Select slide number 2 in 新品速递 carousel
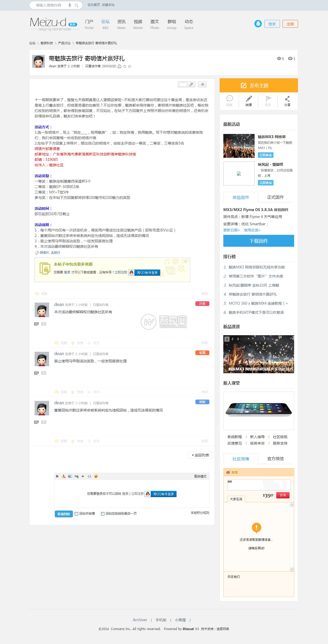The height and width of the screenshot is (644, 328). click(x=232, y=339)
